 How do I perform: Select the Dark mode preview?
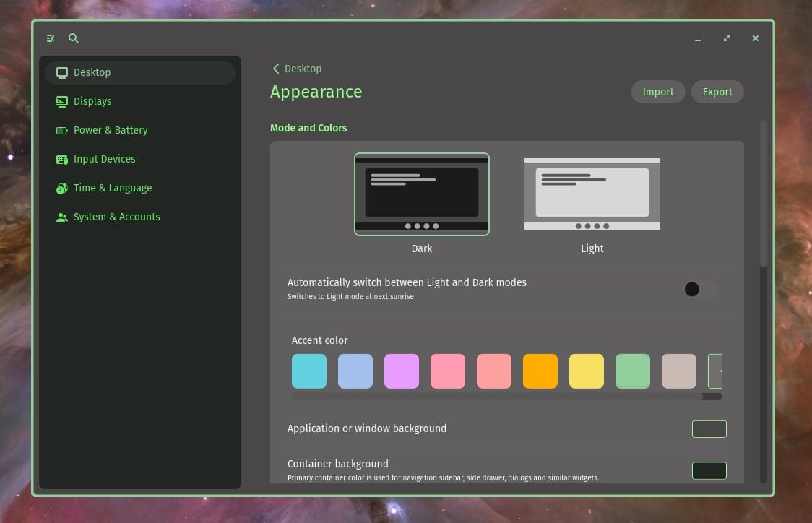[x=421, y=194]
